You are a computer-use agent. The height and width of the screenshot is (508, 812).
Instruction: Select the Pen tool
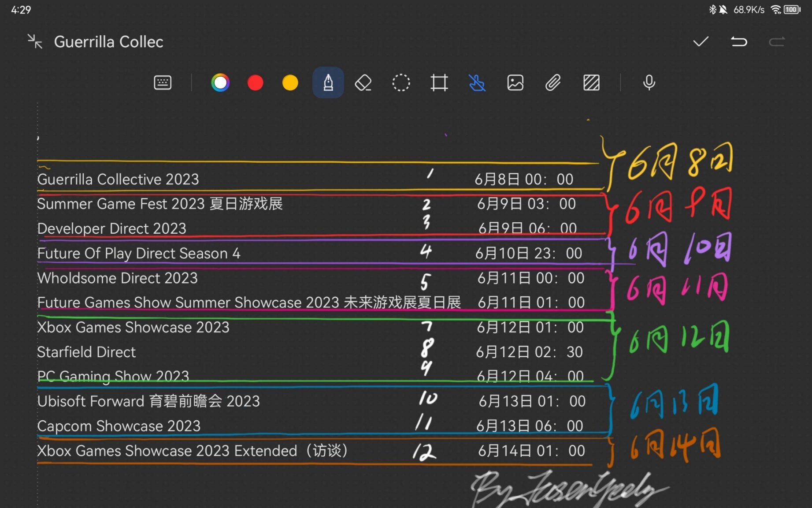[x=328, y=82]
